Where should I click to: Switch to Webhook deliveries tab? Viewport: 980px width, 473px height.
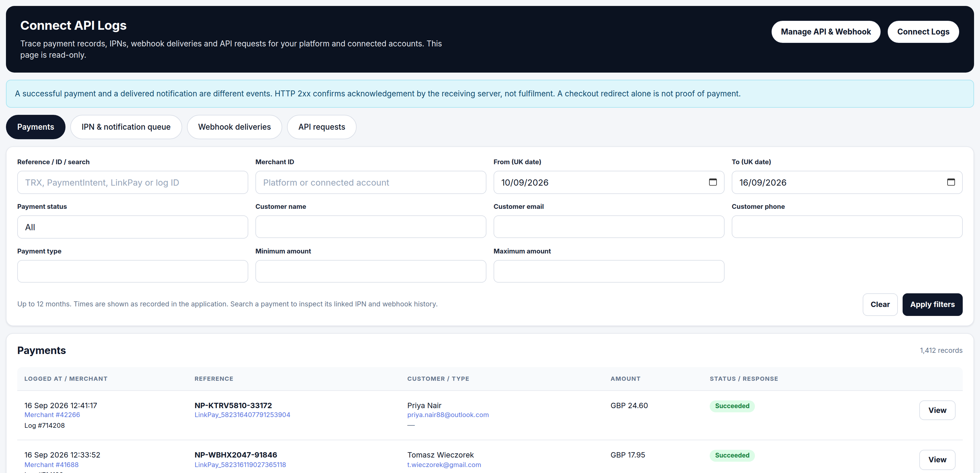[234, 127]
